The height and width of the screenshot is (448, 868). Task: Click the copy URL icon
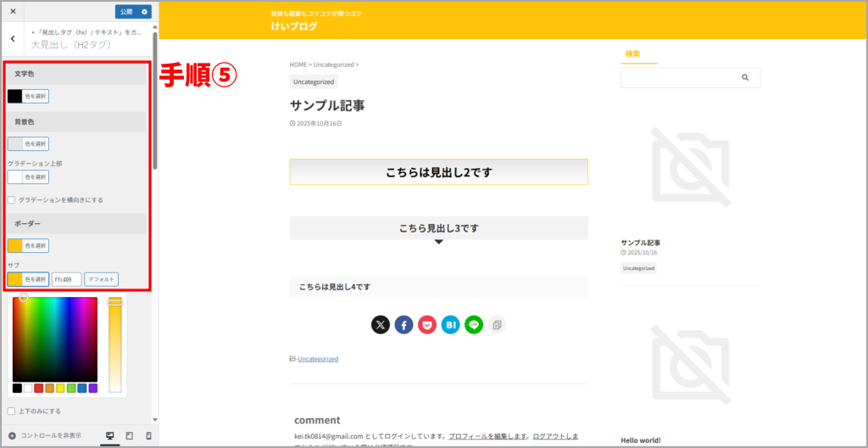(x=497, y=324)
